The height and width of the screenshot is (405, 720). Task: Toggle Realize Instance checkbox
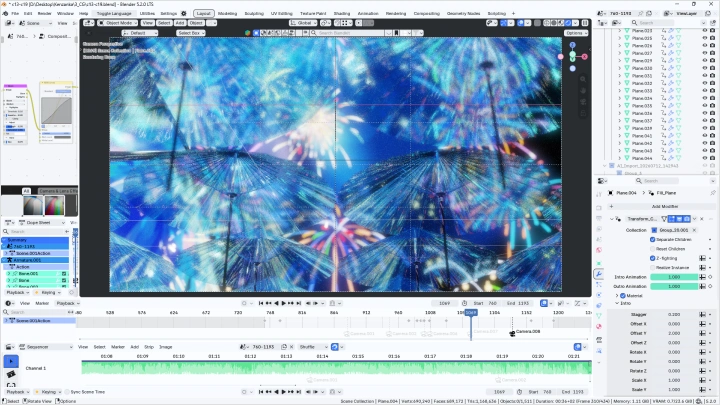click(x=652, y=267)
